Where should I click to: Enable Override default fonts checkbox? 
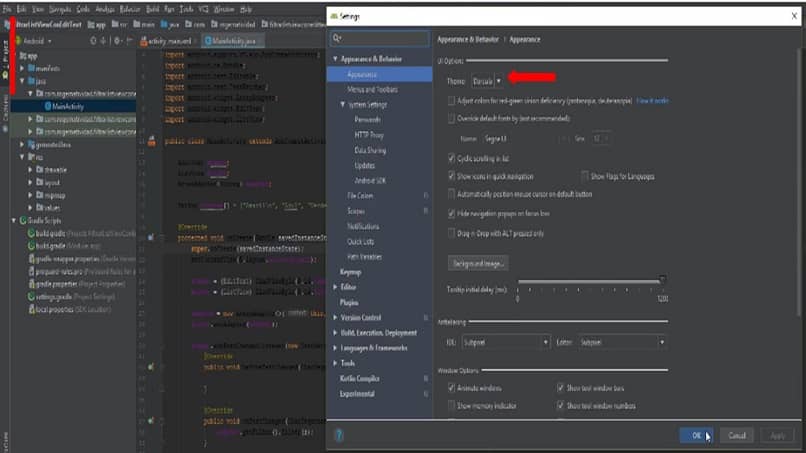(x=451, y=119)
